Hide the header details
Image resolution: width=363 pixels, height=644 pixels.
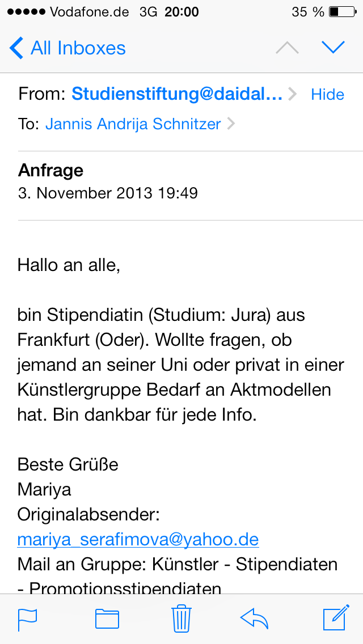327,94
